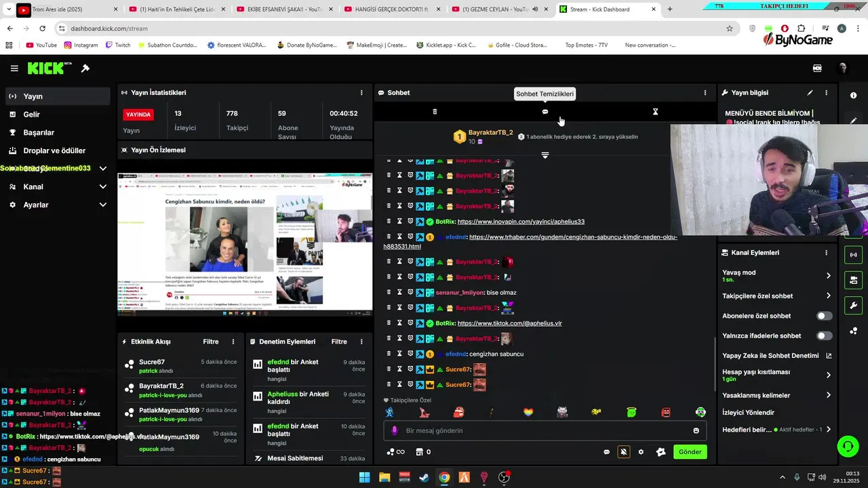Open Yasaklanmış kelimeler list
The image size is (868, 488).
click(x=829, y=395)
